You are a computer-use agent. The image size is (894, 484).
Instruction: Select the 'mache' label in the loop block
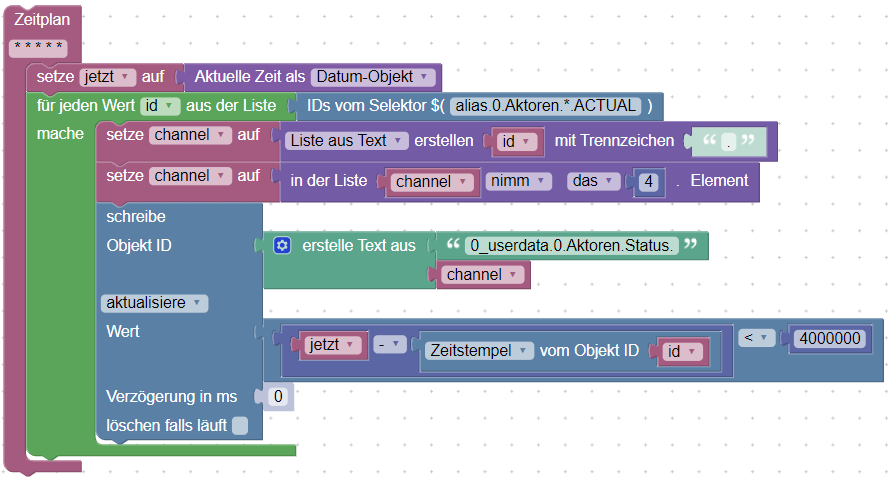pos(60,134)
